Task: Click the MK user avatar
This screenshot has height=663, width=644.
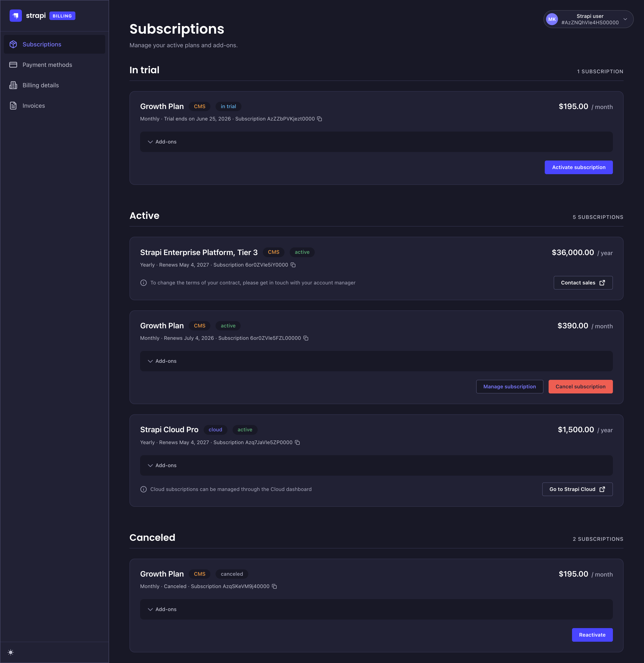Action: click(552, 19)
